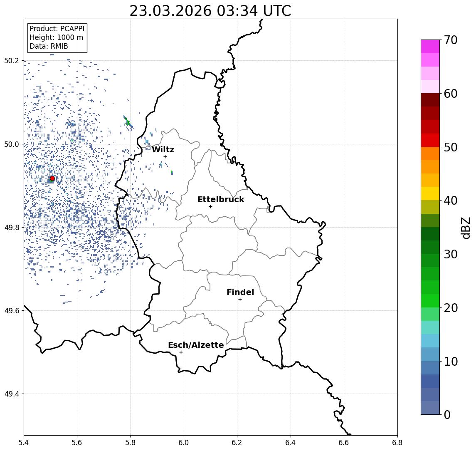Click the dBZ colorbar axis label
The height and width of the screenshot is (451, 476).
466,228
